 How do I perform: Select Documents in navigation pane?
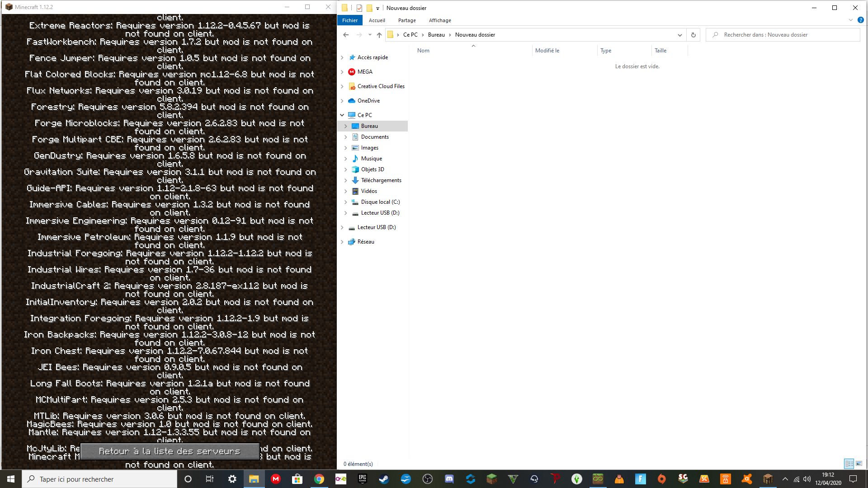coord(375,137)
